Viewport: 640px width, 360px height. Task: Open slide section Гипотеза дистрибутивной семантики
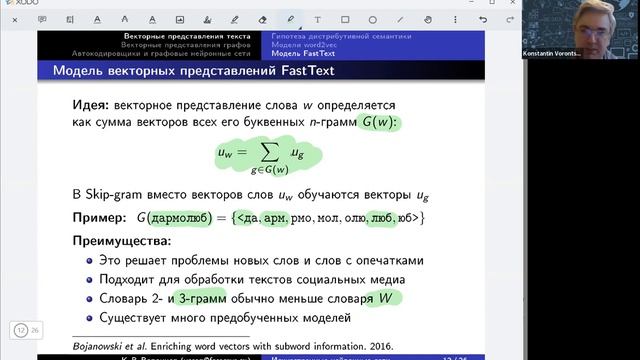click(x=341, y=36)
